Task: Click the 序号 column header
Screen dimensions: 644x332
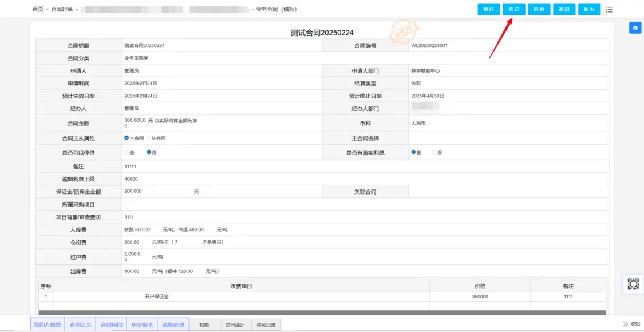Action: click(x=46, y=286)
